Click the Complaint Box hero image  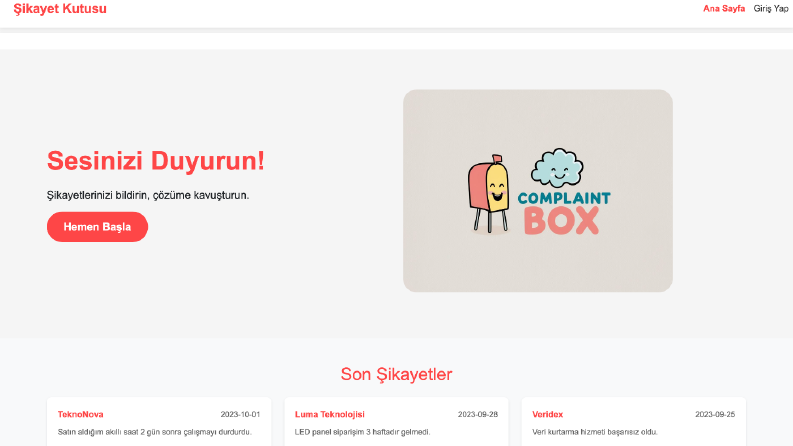point(538,191)
